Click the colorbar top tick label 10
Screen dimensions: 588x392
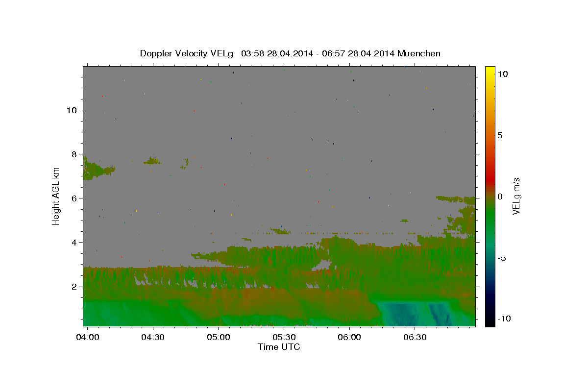coord(502,74)
